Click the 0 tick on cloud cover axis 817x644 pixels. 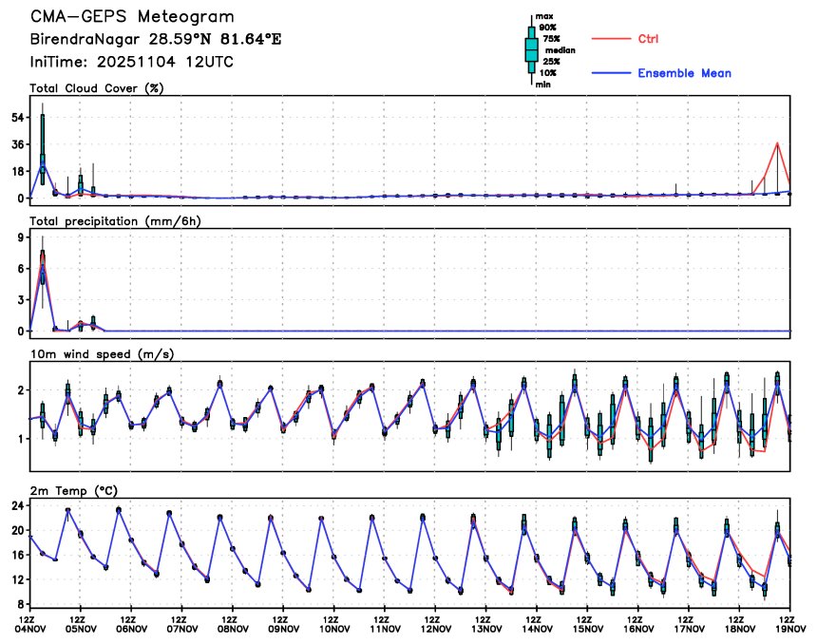click(x=21, y=198)
